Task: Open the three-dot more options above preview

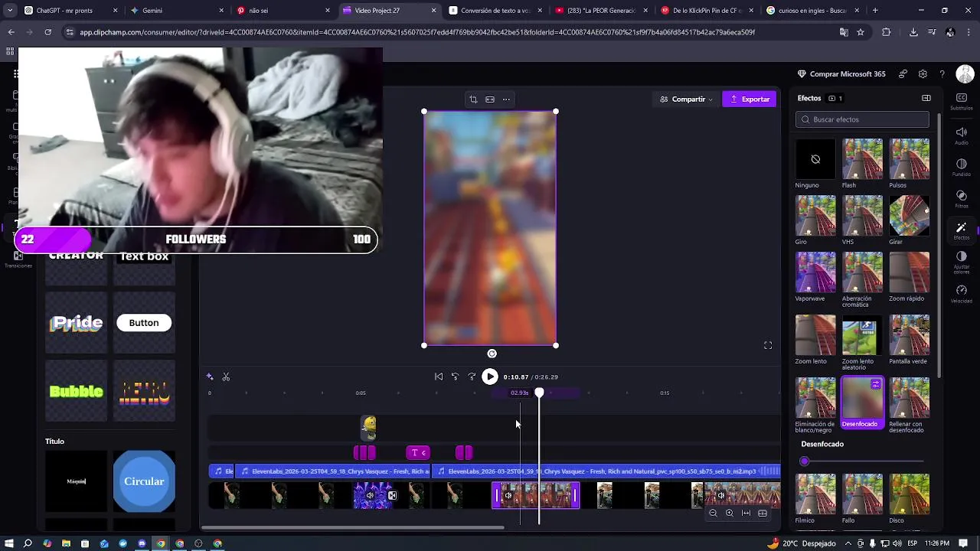Action: point(506,99)
